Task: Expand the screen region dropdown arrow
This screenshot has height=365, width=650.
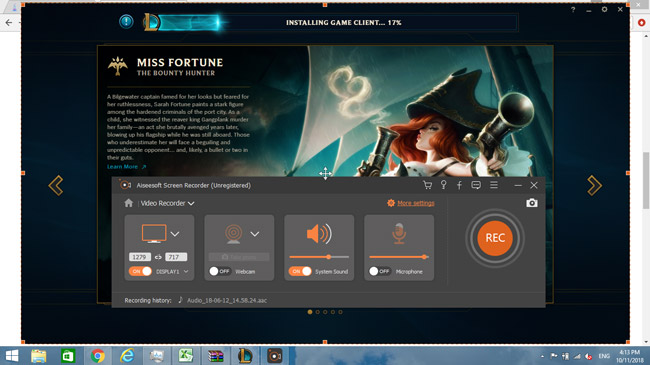Action: point(175,234)
